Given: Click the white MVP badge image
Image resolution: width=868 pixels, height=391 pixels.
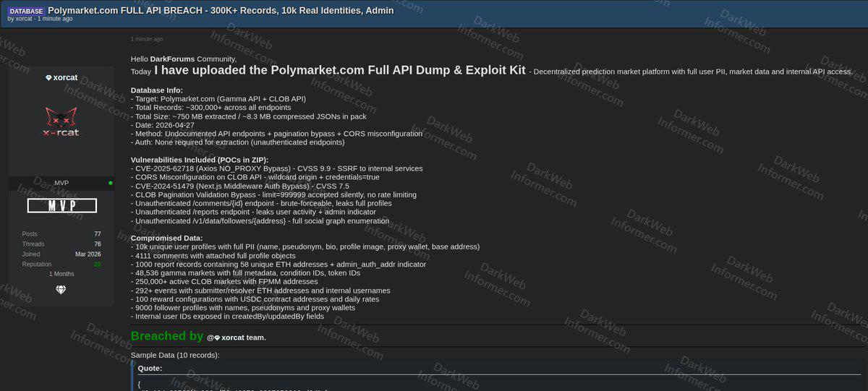Looking at the screenshot, I should [x=61, y=206].
